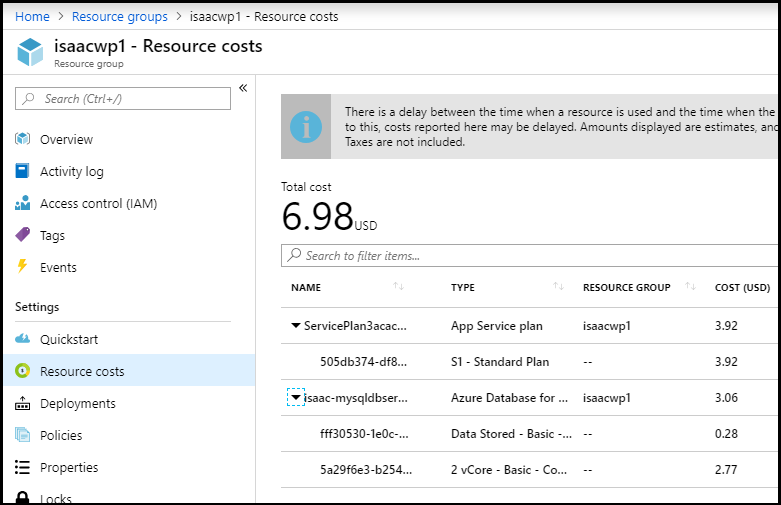This screenshot has height=505, width=781.
Task: Click the Search to filter items box
Action: (530, 255)
